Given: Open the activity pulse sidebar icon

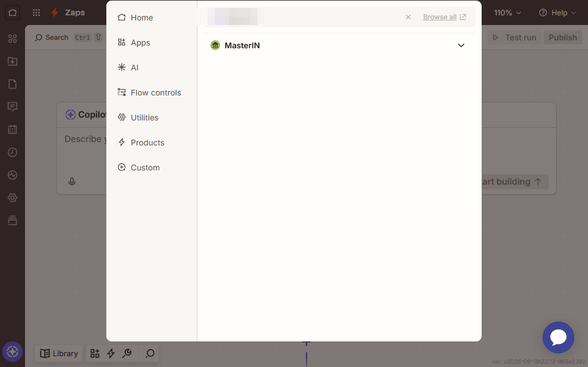Looking at the screenshot, I should click(13, 175).
